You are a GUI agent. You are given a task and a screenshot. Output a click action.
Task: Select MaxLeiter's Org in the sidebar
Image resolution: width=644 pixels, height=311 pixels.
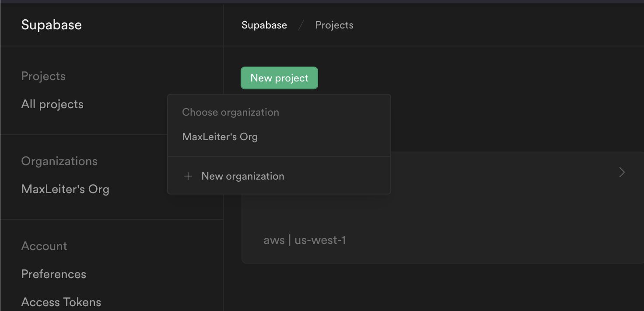65,189
